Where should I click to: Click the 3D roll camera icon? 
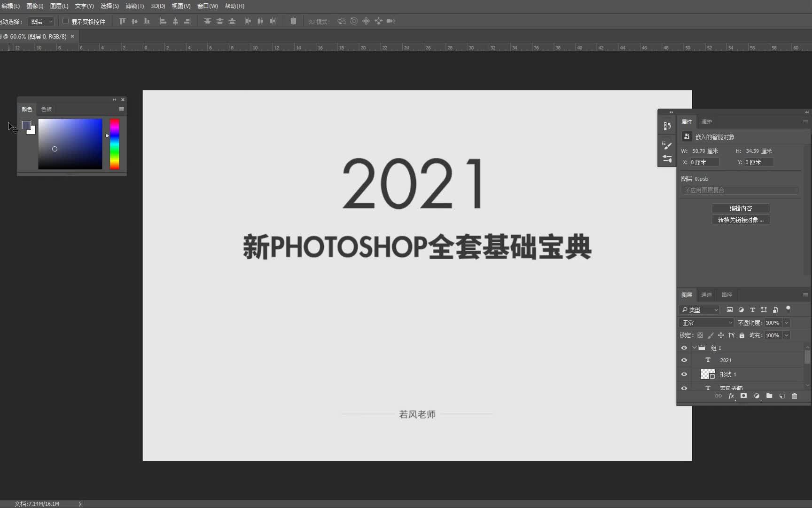point(354,21)
